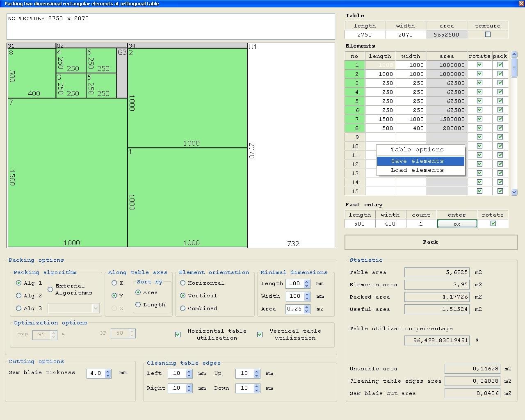
Task: Sort elements by Length
Action: coord(138,305)
